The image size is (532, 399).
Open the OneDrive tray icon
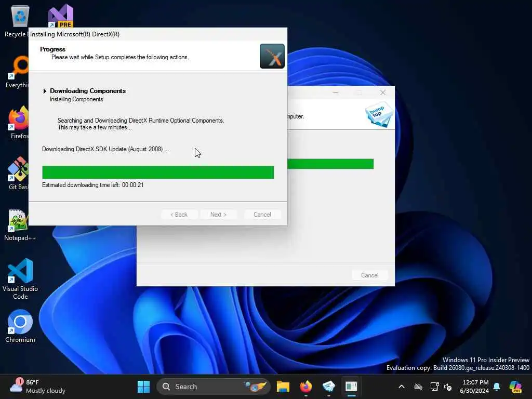[418, 387]
